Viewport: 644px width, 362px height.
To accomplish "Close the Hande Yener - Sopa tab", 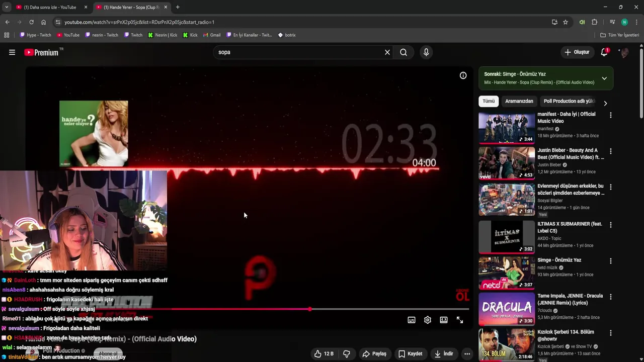I will pos(166,7).
